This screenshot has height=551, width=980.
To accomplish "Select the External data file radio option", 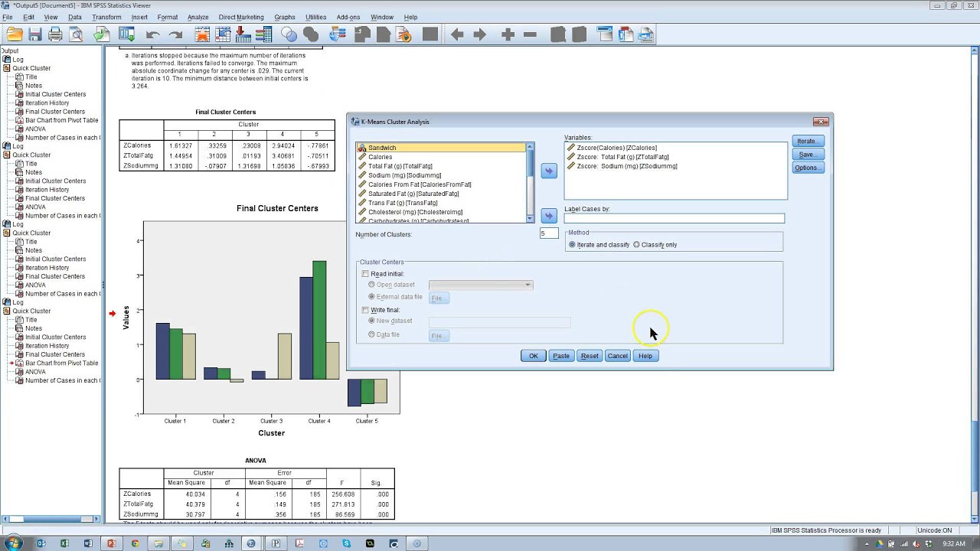I will click(x=372, y=297).
